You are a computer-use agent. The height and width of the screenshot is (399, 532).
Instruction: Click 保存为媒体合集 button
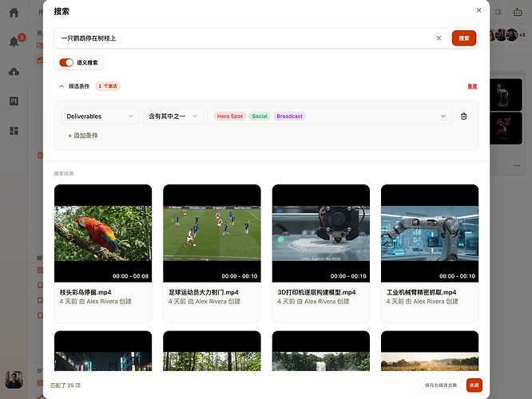click(441, 385)
